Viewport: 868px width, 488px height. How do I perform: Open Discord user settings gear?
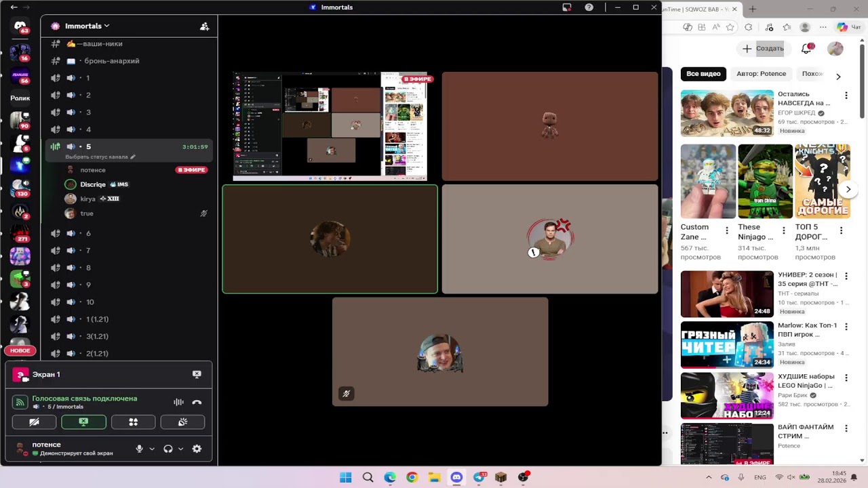(x=197, y=449)
